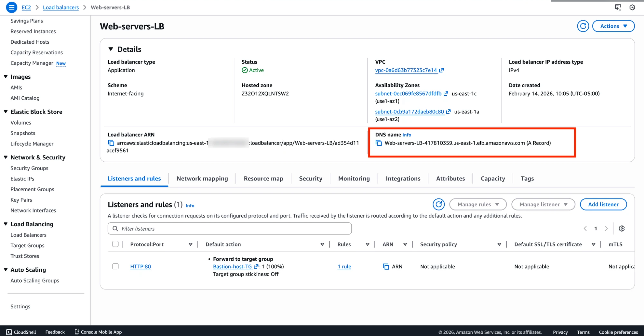This screenshot has height=336, width=644.
Task: Open the Attributes tab
Action: [450, 179]
